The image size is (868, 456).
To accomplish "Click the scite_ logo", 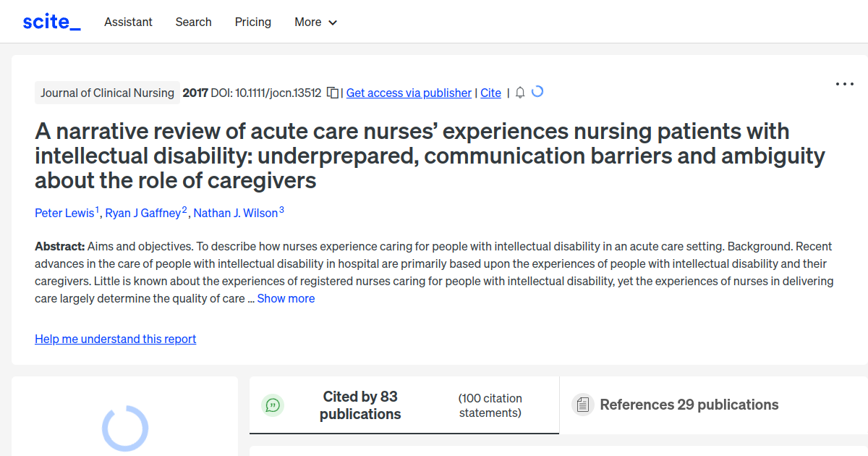I will point(51,21).
